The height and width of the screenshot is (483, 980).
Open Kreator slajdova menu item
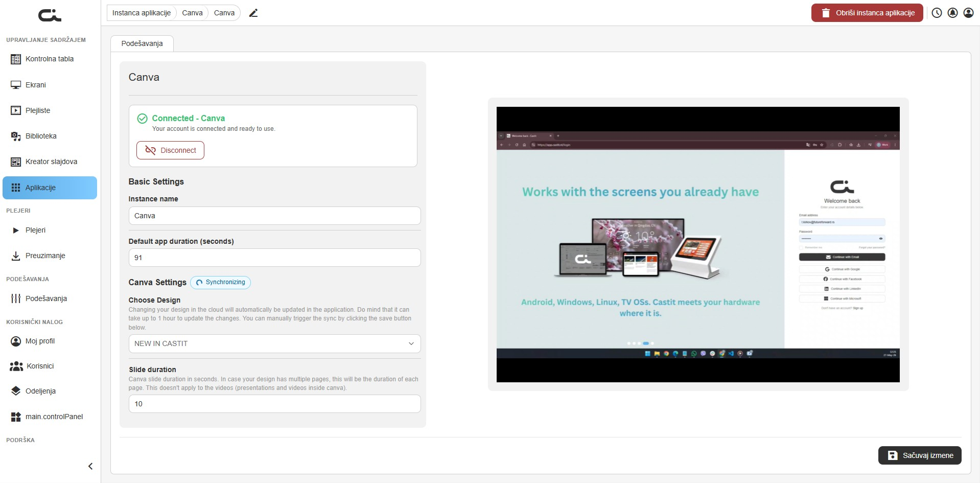(x=50, y=162)
